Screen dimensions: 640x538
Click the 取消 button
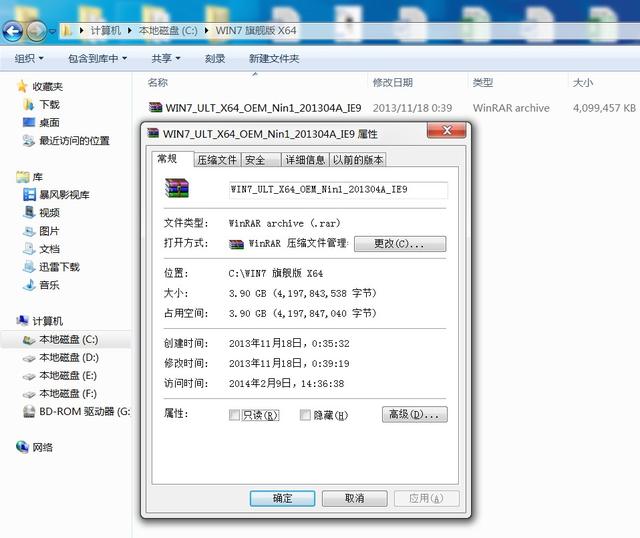tap(355, 498)
